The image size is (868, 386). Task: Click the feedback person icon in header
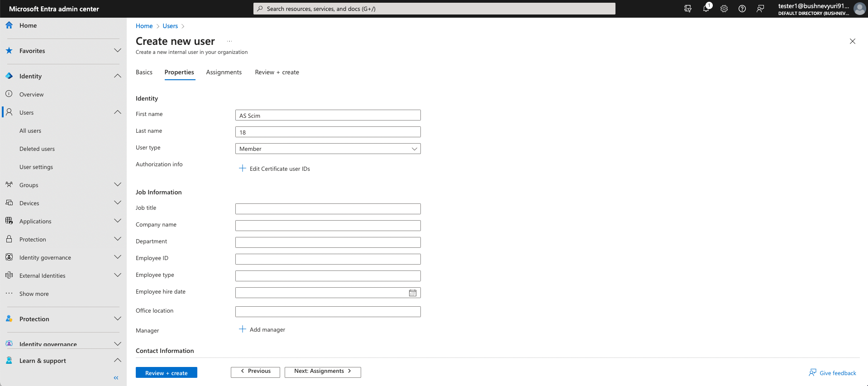pyautogui.click(x=760, y=9)
